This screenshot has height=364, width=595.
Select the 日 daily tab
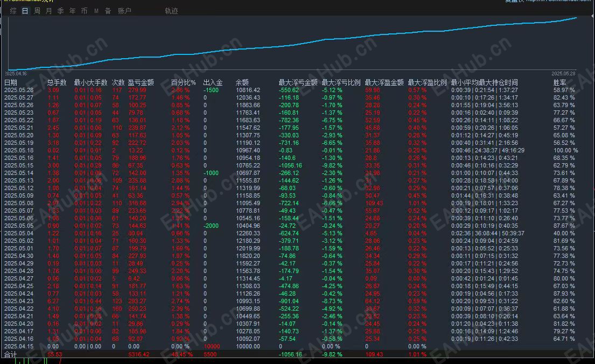(25, 11)
